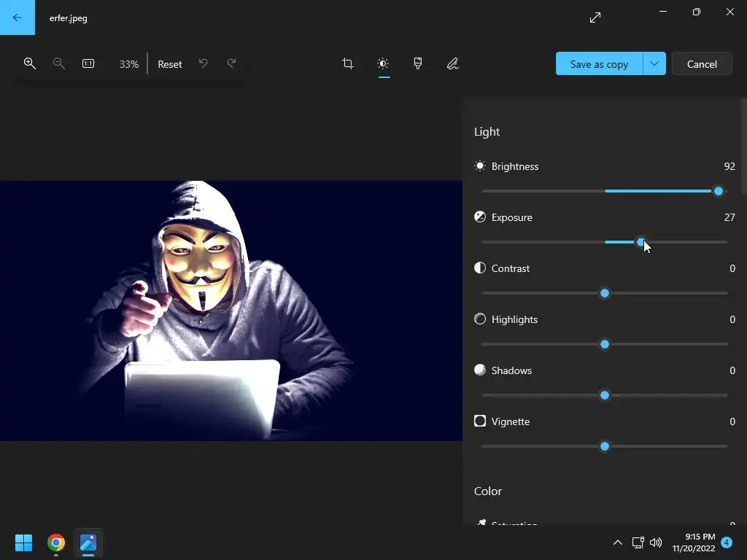Click the 33% zoom level value
This screenshot has width=747, height=560.
[128, 64]
